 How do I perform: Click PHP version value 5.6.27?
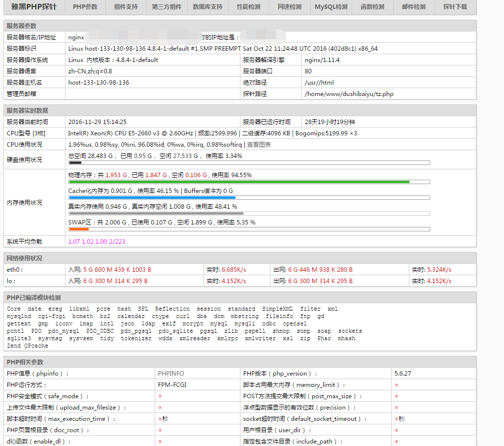click(403, 374)
